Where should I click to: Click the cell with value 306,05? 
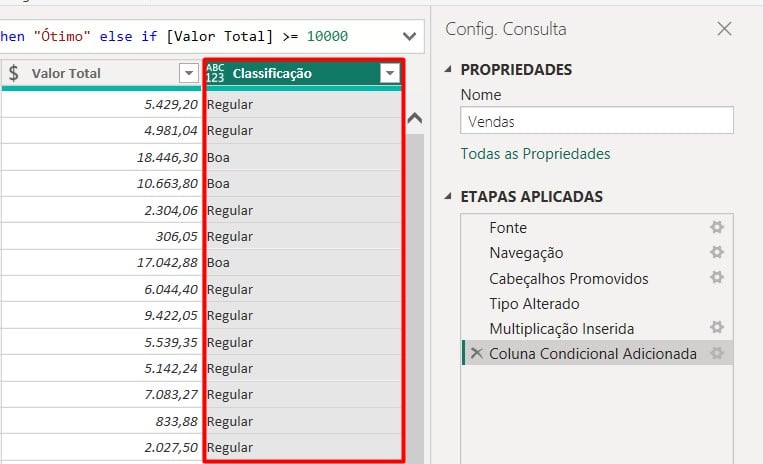click(x=101, y=236)
